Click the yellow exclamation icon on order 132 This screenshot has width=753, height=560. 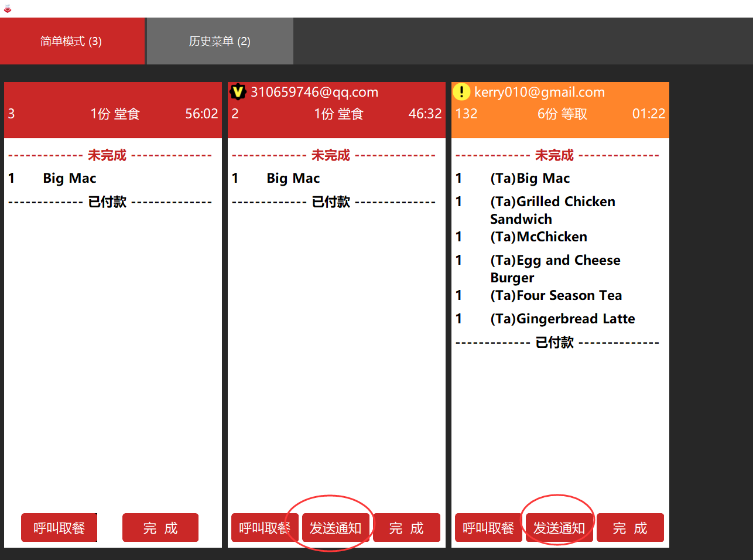[461, 92]
